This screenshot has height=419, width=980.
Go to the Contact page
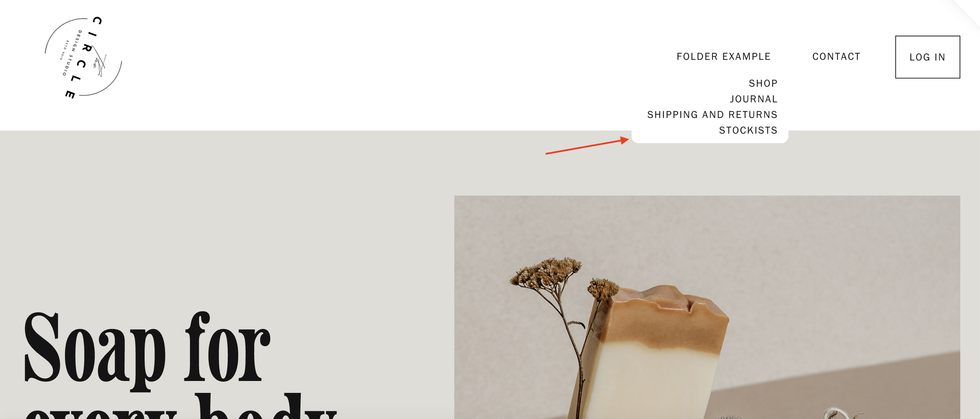(837, 57)
